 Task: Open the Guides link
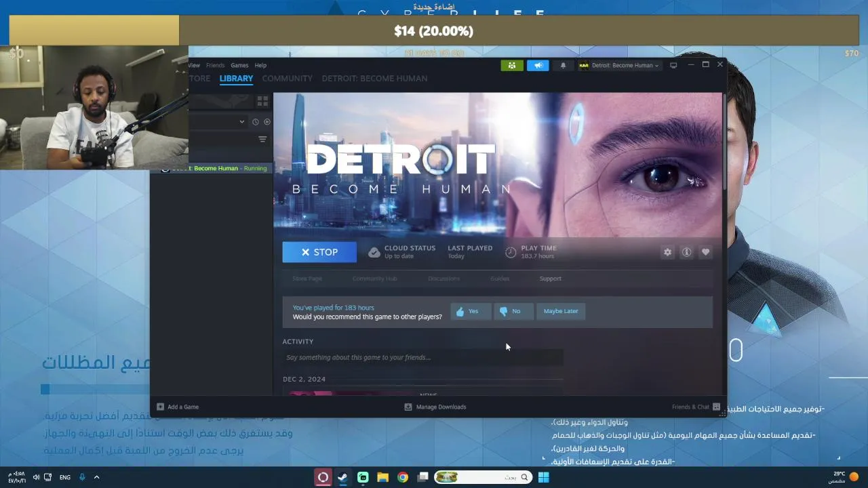click(x=500, y=279)
